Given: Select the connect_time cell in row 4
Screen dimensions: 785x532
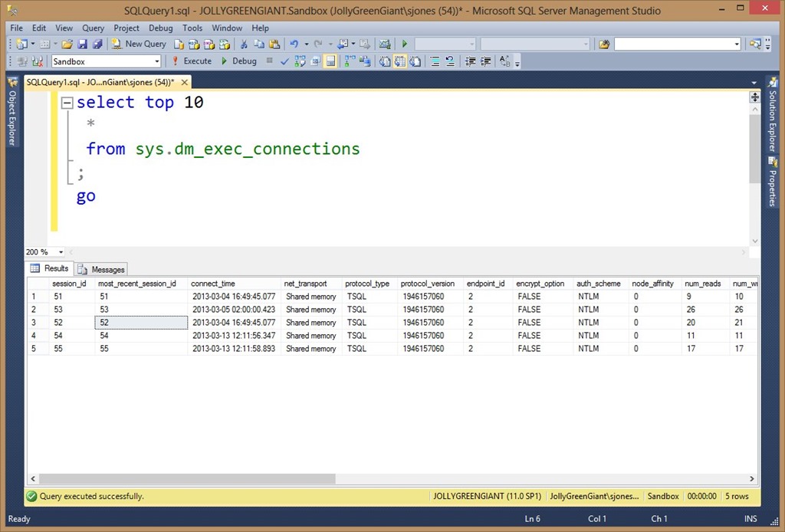Looking at the screenshot, I should pyautogui.click(x=233, y=336).
